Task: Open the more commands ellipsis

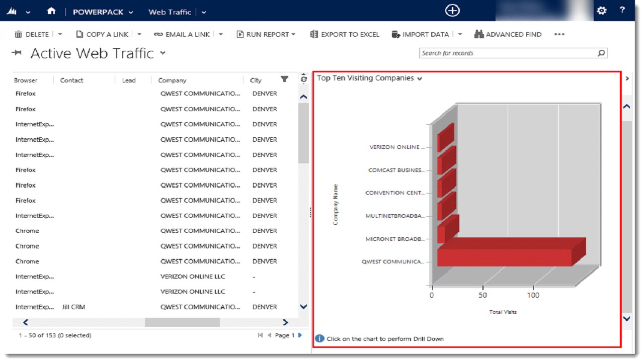Action: click(559, 34)
